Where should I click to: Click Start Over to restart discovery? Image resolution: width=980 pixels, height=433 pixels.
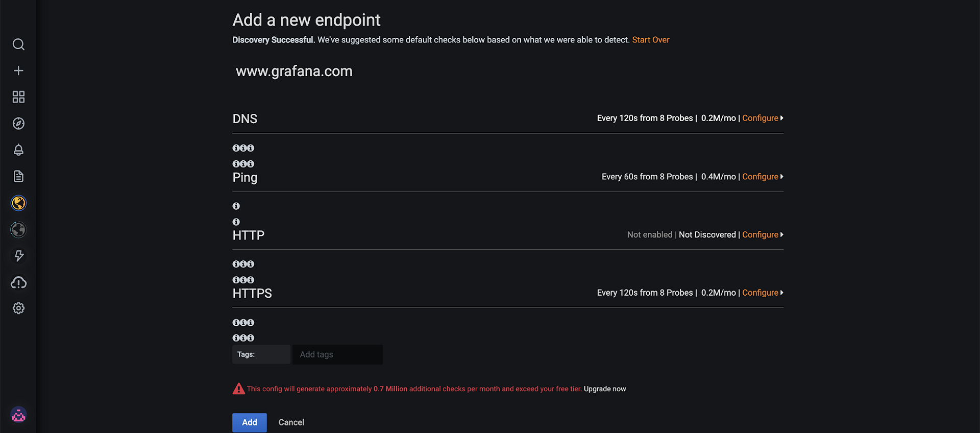pyautogui.click(x=650, y=39)
